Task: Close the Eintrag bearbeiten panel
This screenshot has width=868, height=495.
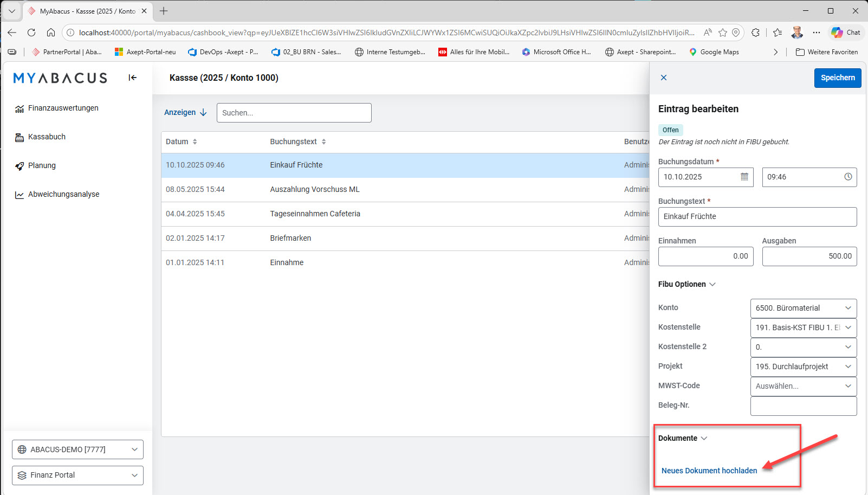Action: 664,78
